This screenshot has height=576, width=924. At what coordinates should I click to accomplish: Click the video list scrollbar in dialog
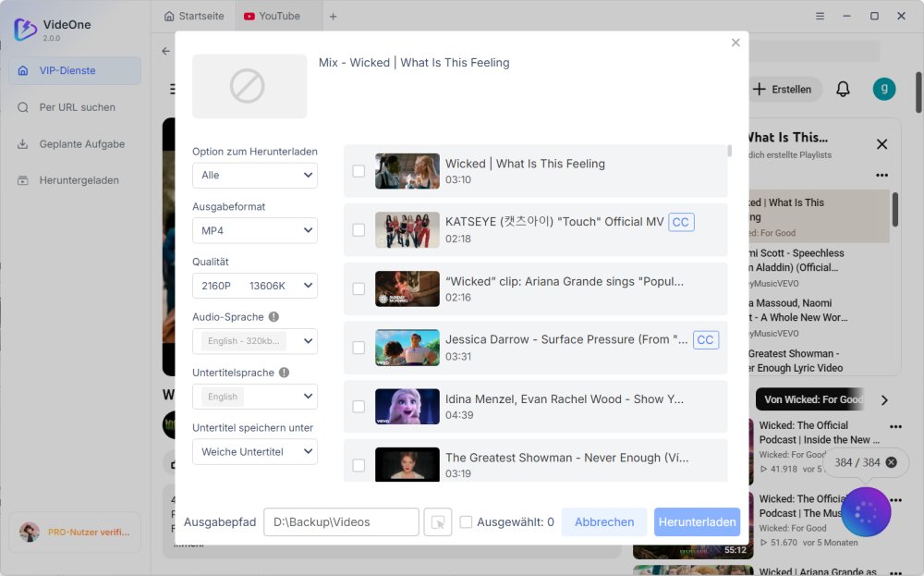730,151
